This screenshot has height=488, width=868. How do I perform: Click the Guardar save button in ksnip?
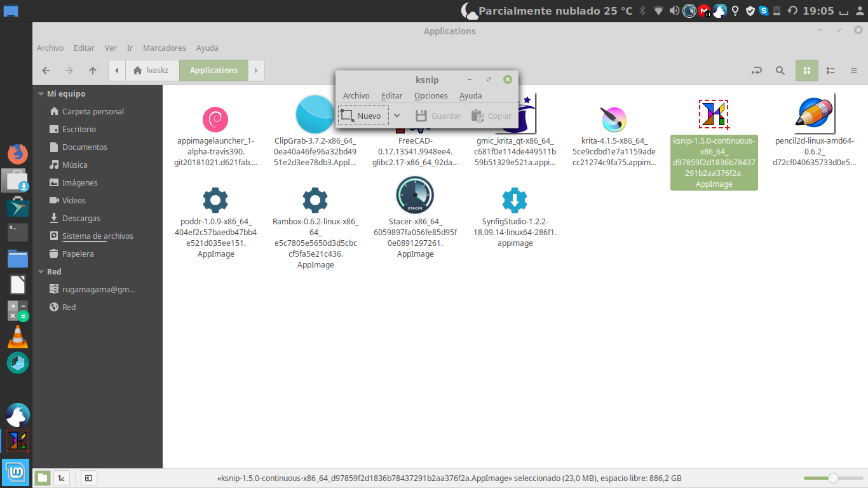click(438, 116)
